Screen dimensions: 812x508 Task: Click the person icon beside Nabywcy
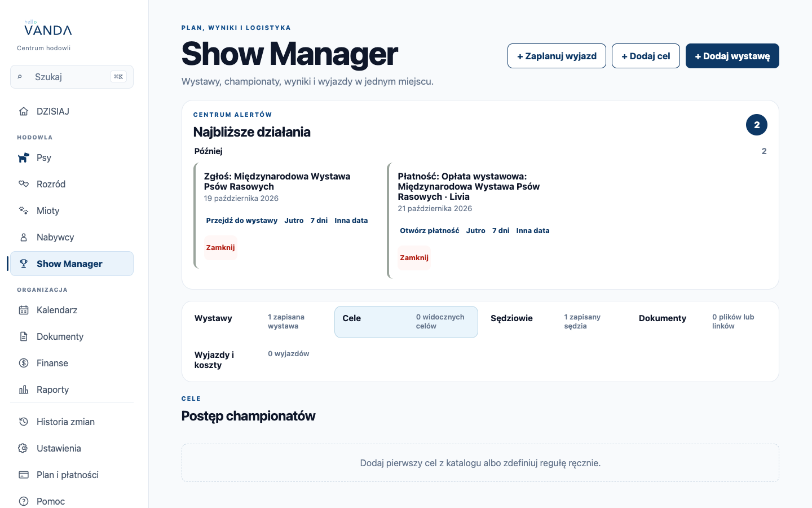click(x=24, y=237)
